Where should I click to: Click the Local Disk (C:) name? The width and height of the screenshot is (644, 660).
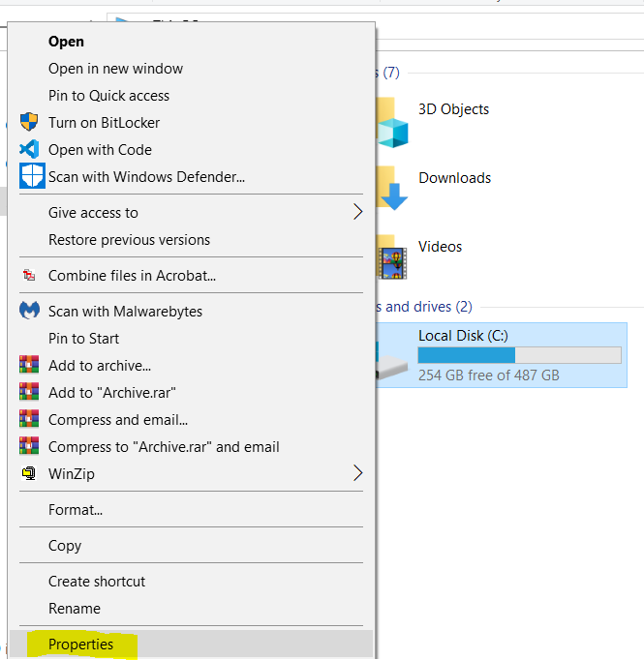coord(463,336)
